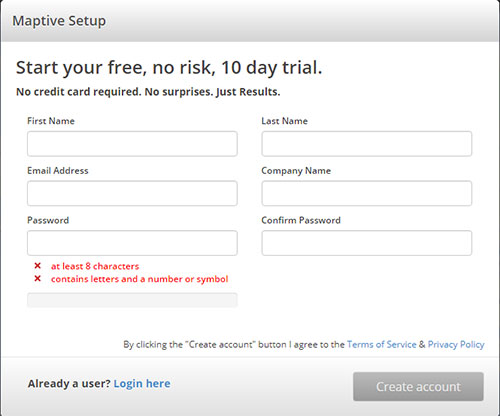Open the Terms of Service link
Image resolution: width=500 pixels, height=416 pixels.
tap(382, 344)
